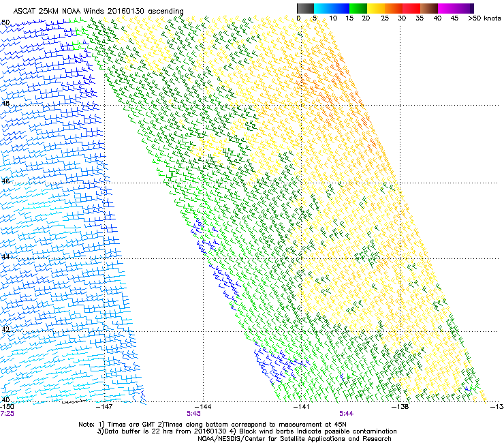Click the latitude label "42" on the left axis
This screenshot has height=443, width=504.
(5, 329)
